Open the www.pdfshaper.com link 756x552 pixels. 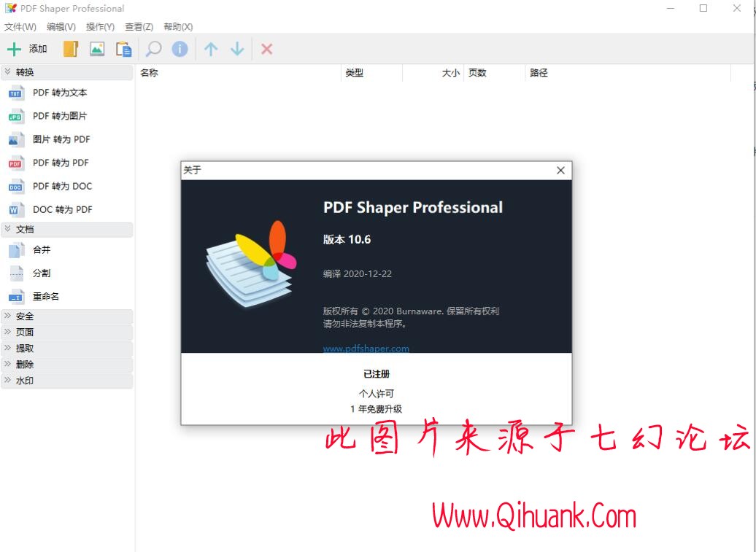pyautogui.click(x=366, y=349)
